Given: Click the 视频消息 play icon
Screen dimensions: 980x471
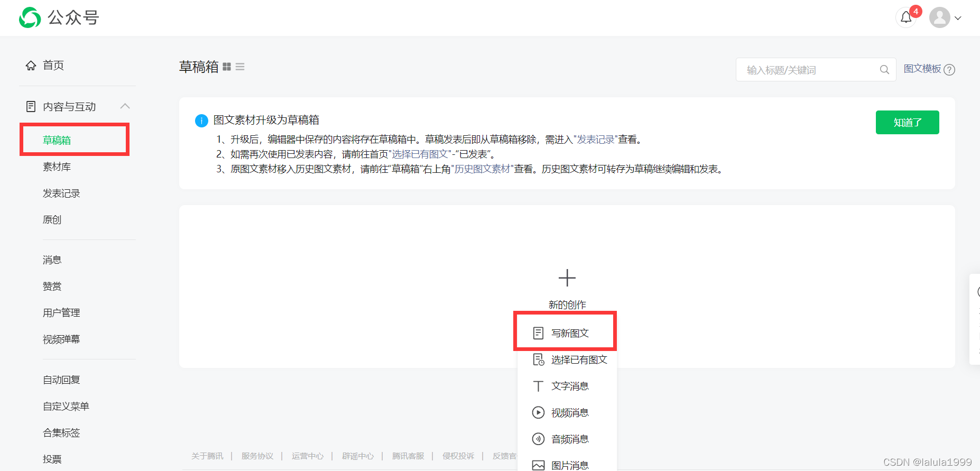Looking at the screenshot, I should click(538, 412).
